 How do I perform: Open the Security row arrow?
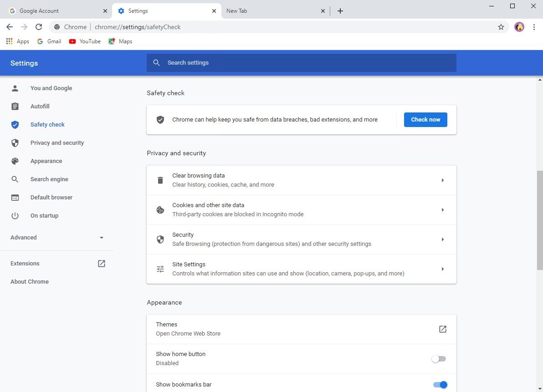443,239
